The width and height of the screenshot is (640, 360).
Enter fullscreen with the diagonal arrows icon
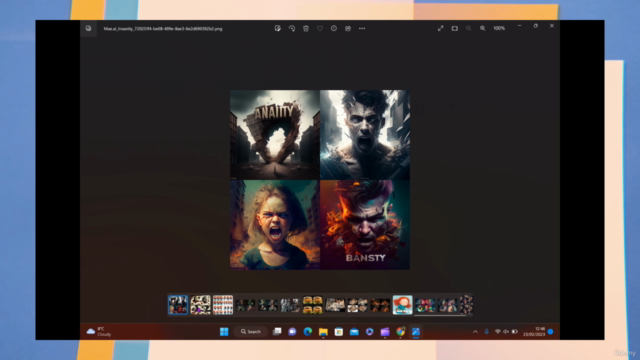pos(440,28)
